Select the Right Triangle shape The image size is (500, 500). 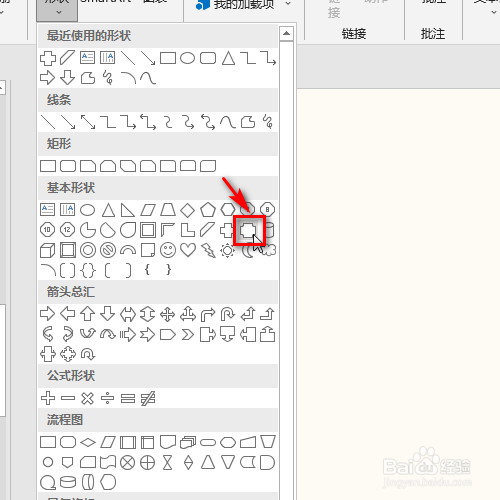pyautogui.click(x=128, y=210)
